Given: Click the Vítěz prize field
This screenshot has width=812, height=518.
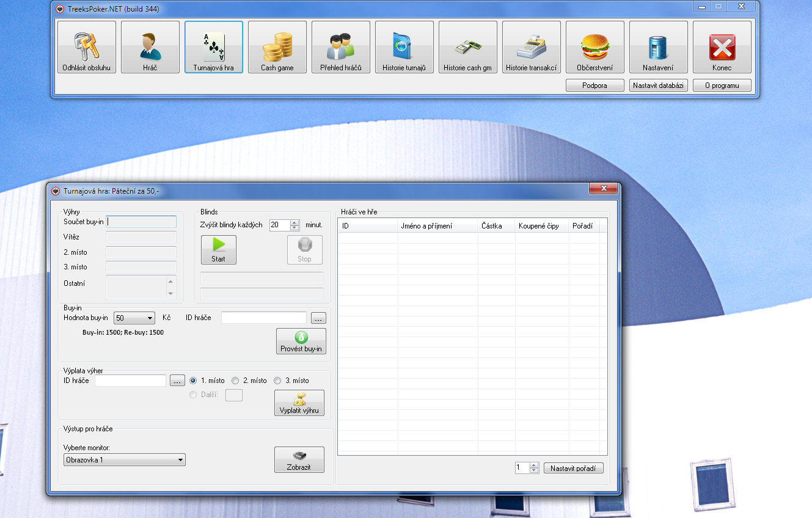Looking at the screenshot, I should click(x=141, y=237).
